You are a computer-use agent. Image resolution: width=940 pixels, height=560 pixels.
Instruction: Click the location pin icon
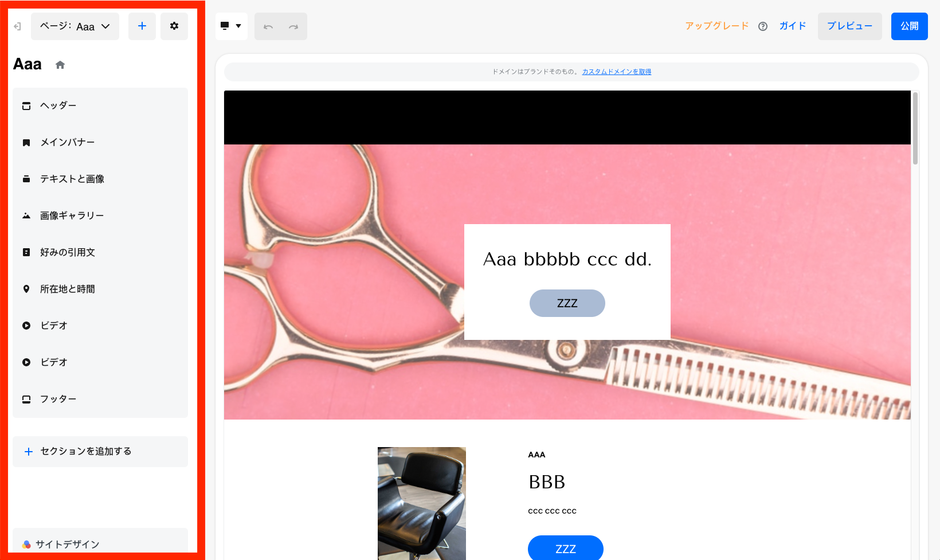point(26,289)
